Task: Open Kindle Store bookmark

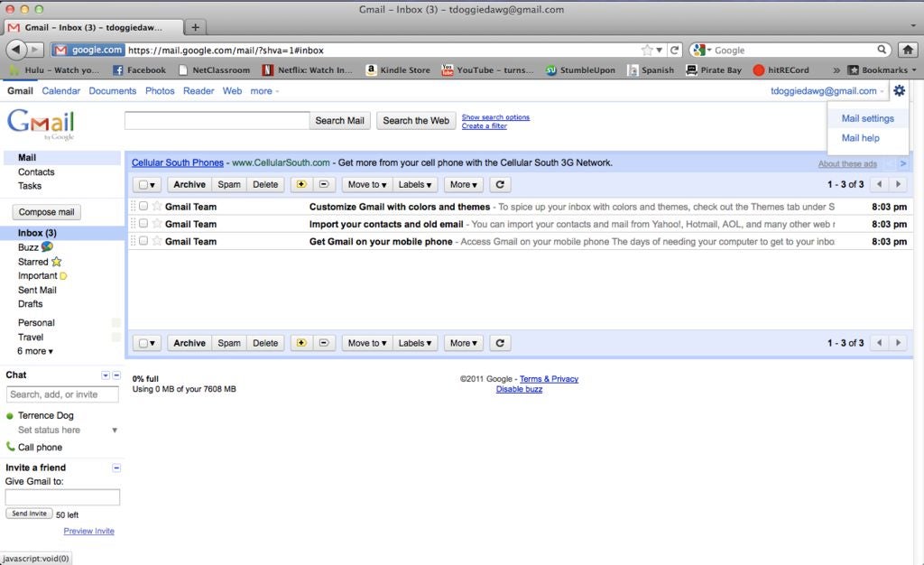Action: 398,70
